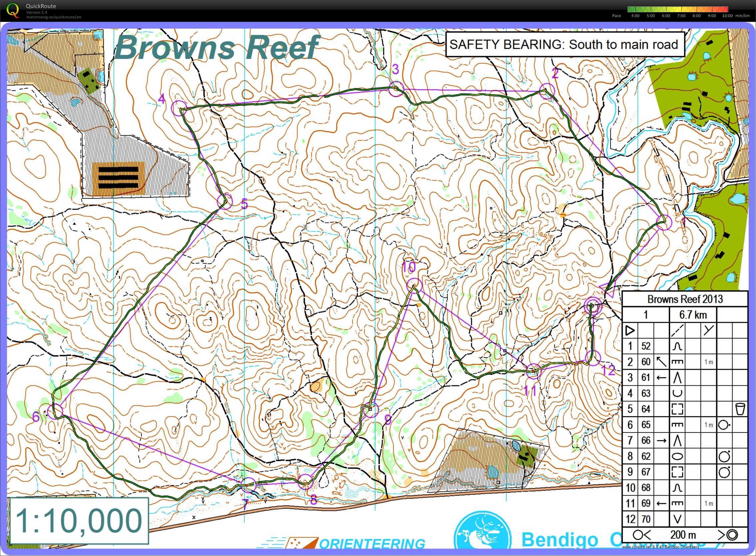The image size is (756, 556).
Task: Open the matstroeng.se/quickroute/en link
Action: [54, 17]
